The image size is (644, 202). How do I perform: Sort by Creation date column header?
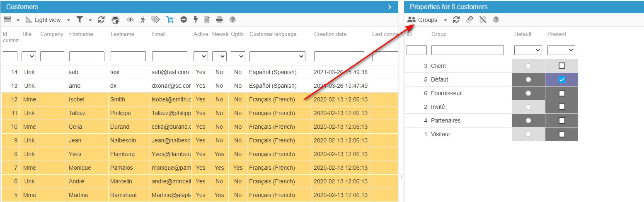pyautogui.click(x=330, y=34)
